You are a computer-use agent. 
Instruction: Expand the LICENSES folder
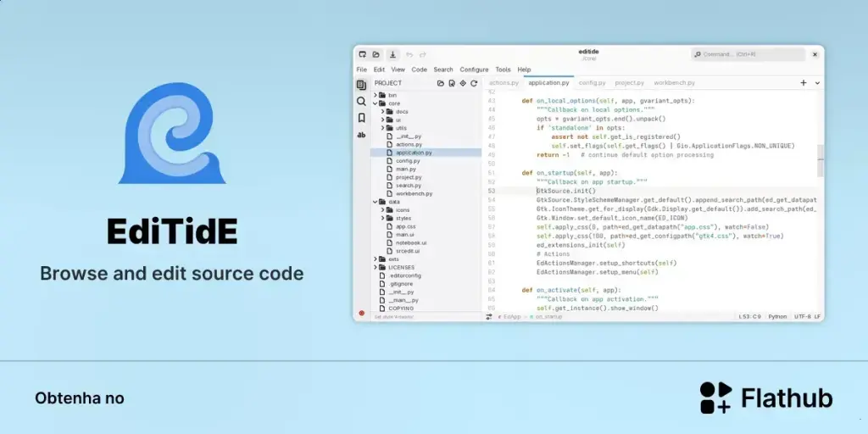tap(376, 267)
